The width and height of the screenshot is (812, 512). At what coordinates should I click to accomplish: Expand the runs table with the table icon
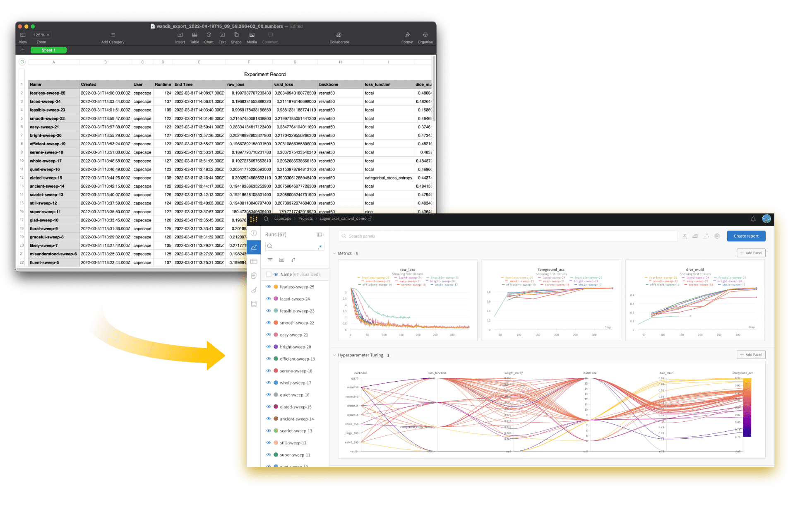(320, 234)
